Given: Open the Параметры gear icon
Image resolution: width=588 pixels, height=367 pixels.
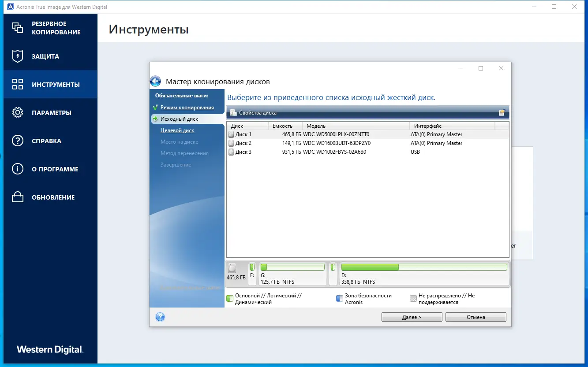Looking at the screenshot, I should pos(18,112).
